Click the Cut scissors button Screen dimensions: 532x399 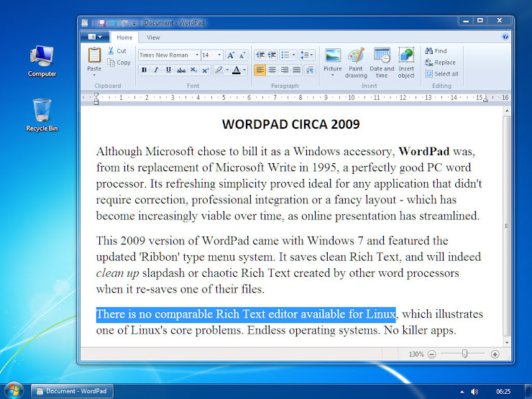(117, 51)
